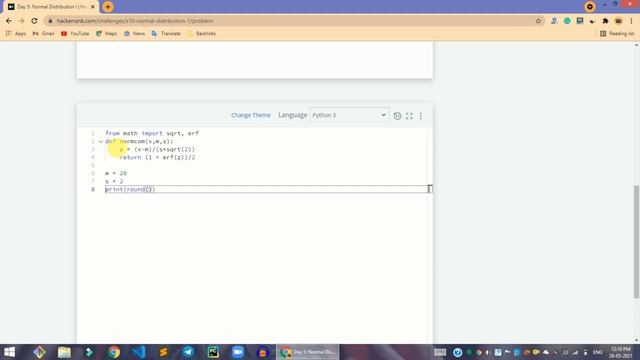
Task: Open Telegram from the taskbar
Action: [188, 352]
